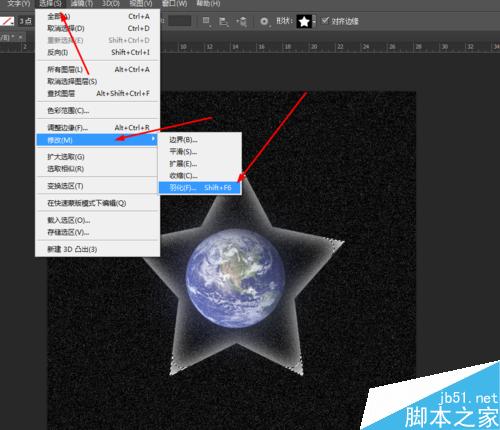
Task: Open the 视图(V) menu
Action: [x=141, y=4]
